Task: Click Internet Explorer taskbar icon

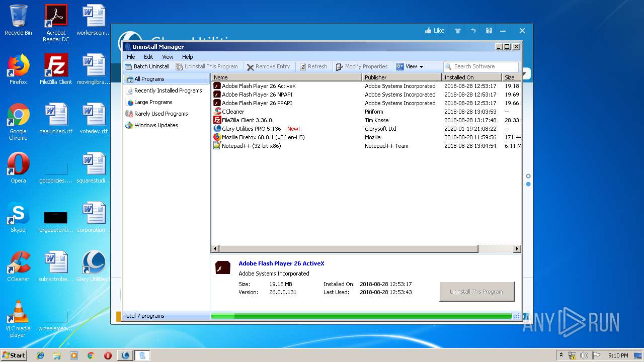Action: (x=40, y=355)
